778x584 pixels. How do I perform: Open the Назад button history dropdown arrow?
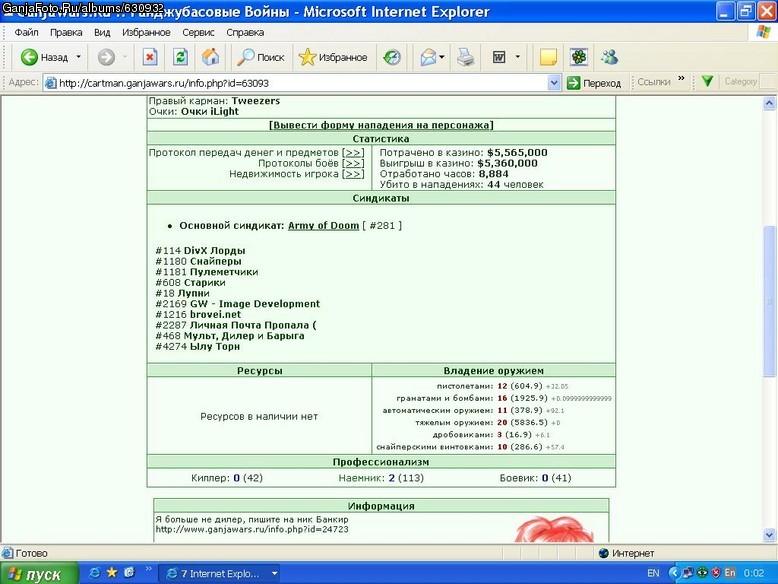coord(78,57)
